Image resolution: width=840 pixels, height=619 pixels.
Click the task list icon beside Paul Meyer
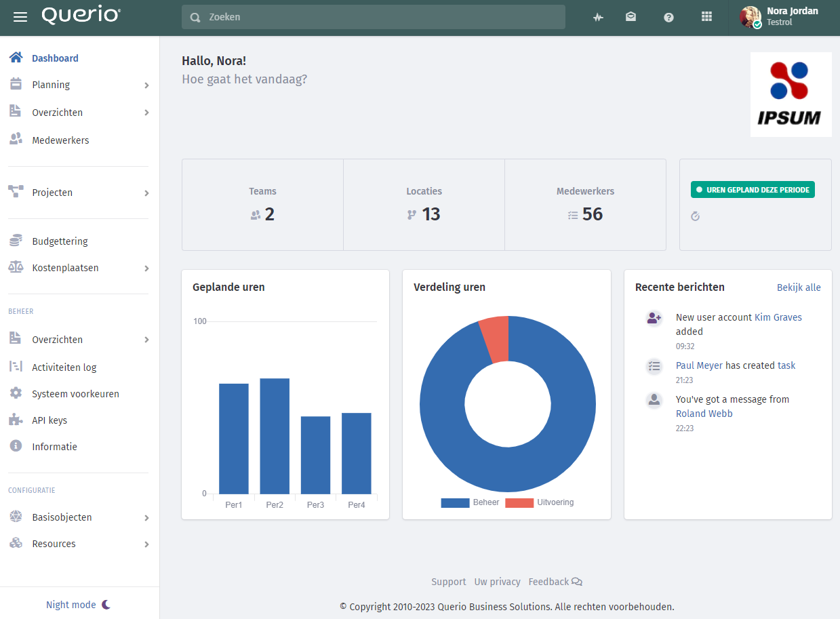click(x=654, y=366)
